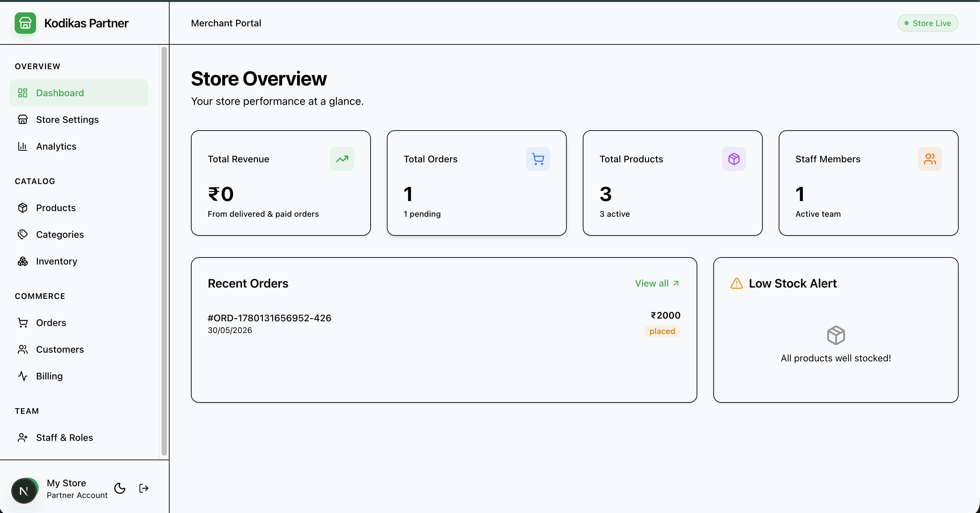Image resolution: width=980 pixels, height=513 pixels.
Task: Open Store Settings from the sidebar
Action: 79,120
